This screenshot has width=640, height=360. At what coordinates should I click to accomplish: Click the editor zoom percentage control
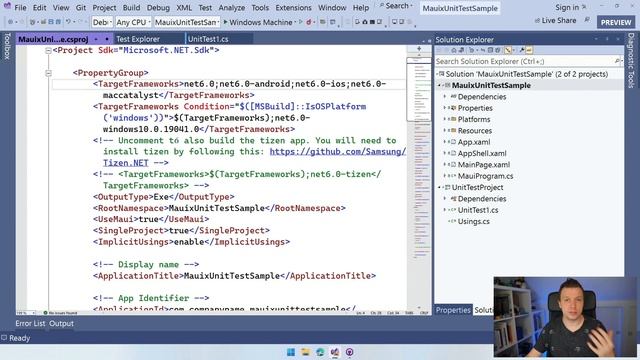(x=25, y=313)
